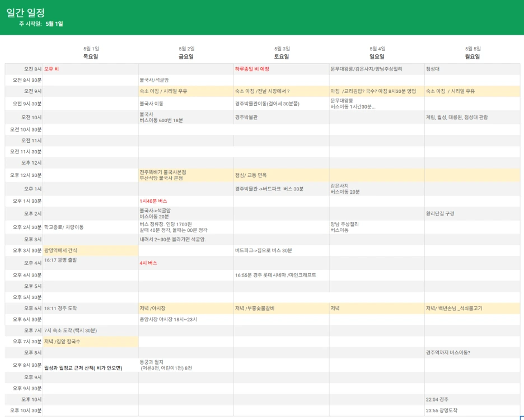
Task: Click the '오후 6시' time row label
Action: pos(32,309)
